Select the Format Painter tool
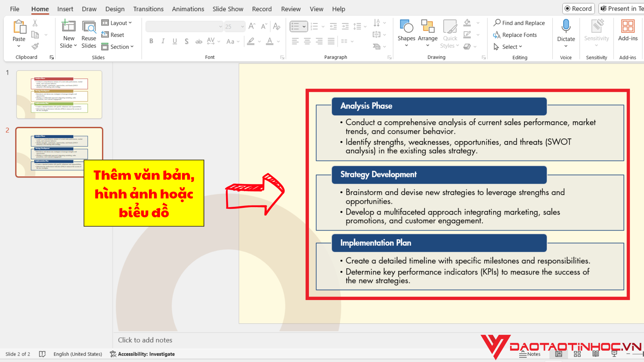The width and height of the screenshot is (644, 362). 35,46
